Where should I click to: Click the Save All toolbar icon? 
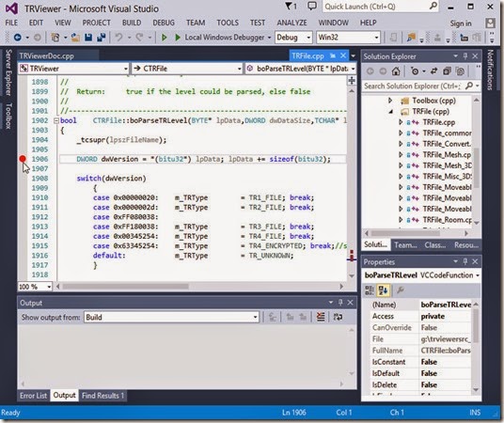[102, 38]
